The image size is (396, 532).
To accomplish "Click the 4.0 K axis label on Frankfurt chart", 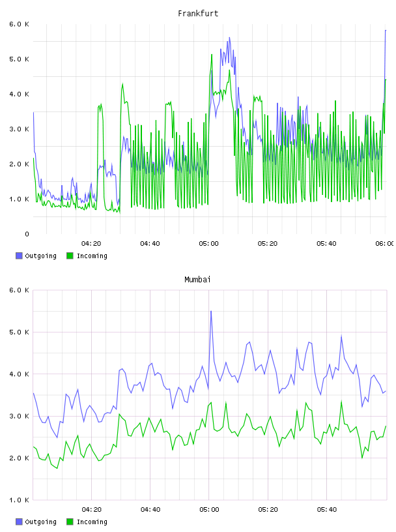I will [20, 94].
